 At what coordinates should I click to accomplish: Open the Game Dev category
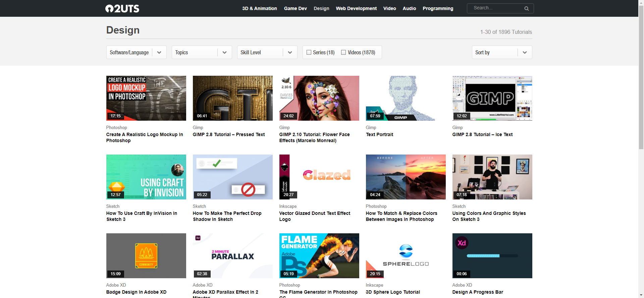point(295,8)
